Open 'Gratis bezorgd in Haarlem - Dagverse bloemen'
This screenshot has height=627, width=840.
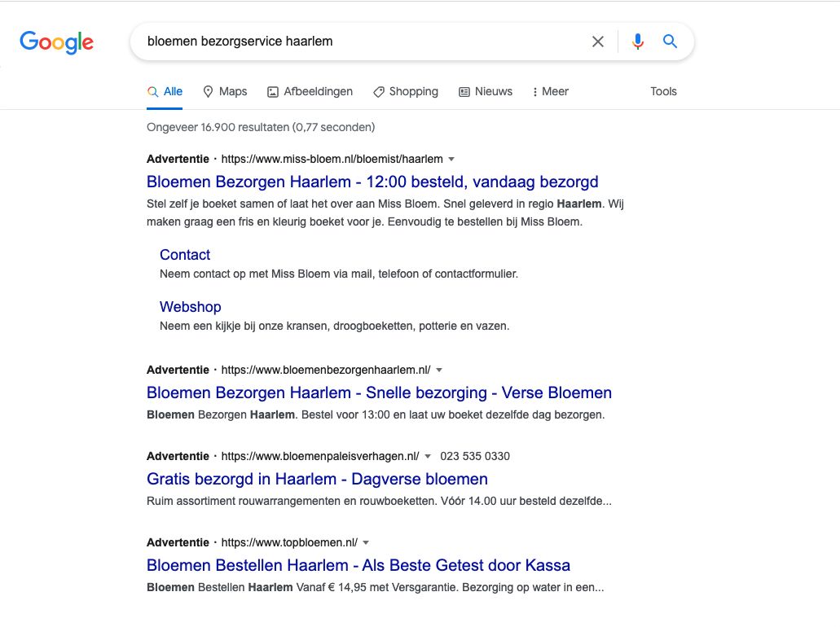tap(317, 479)
